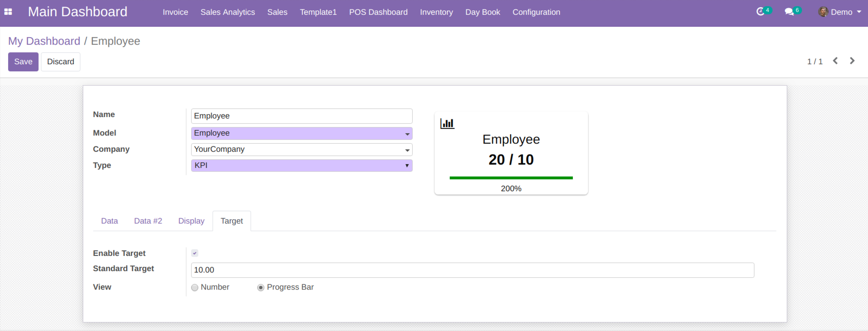Click the Demo user avatar
This screenshot has width=868, height=331.
coord(823,12)
